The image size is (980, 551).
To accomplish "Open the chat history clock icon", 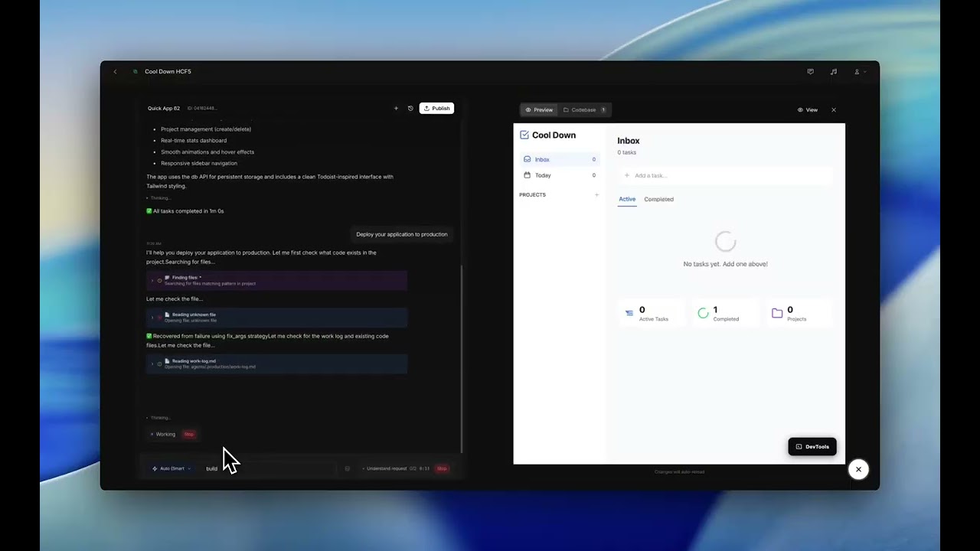I will 410,109.
